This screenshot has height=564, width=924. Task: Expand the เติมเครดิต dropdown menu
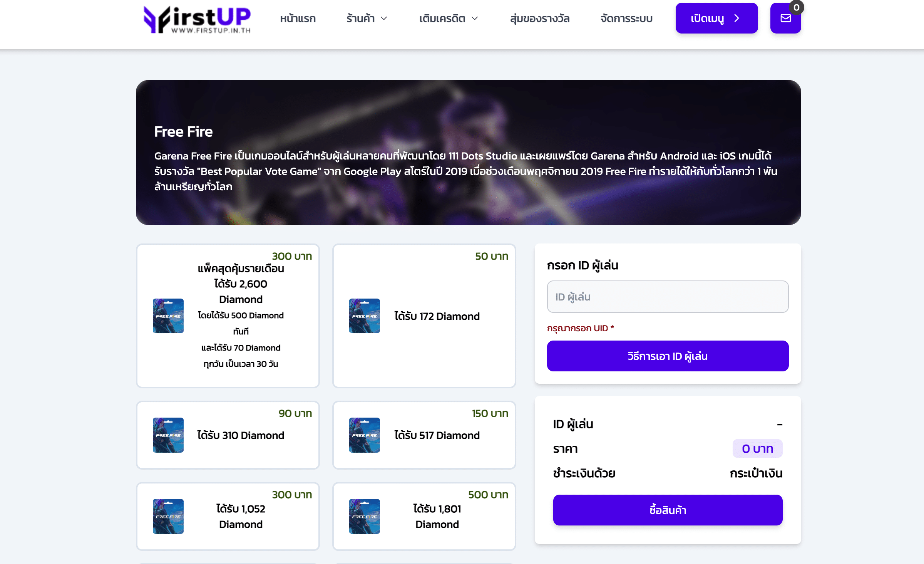(x=449, y=18)
